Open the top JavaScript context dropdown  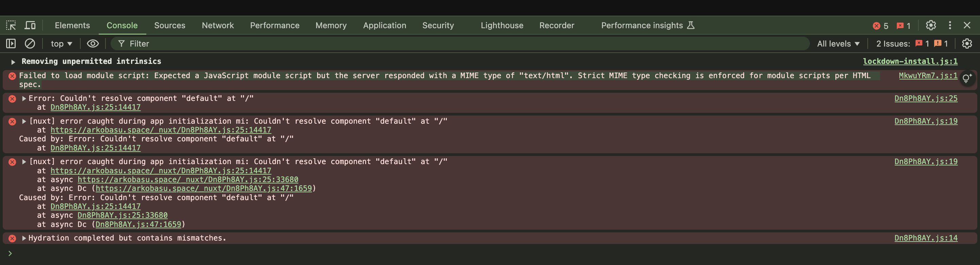(61, 44)
